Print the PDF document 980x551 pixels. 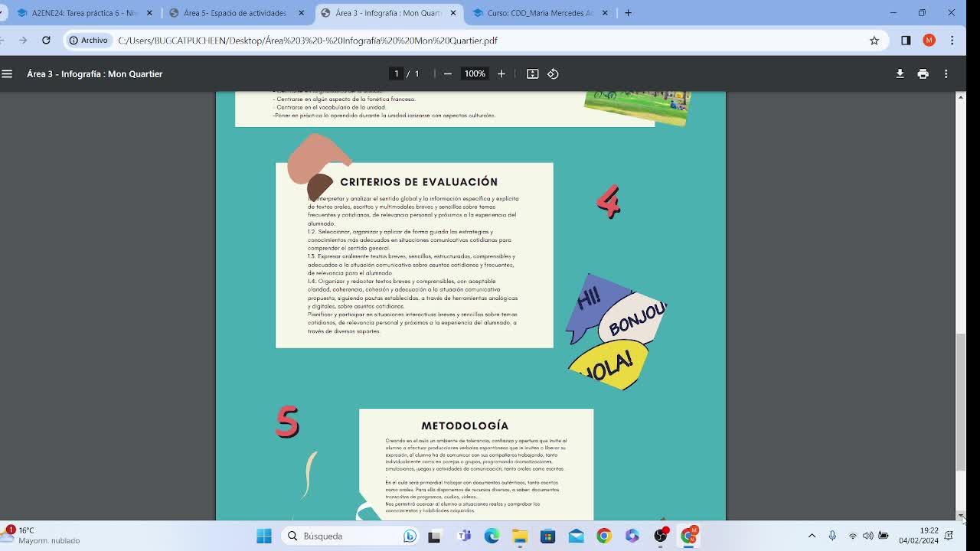[923, 73]
